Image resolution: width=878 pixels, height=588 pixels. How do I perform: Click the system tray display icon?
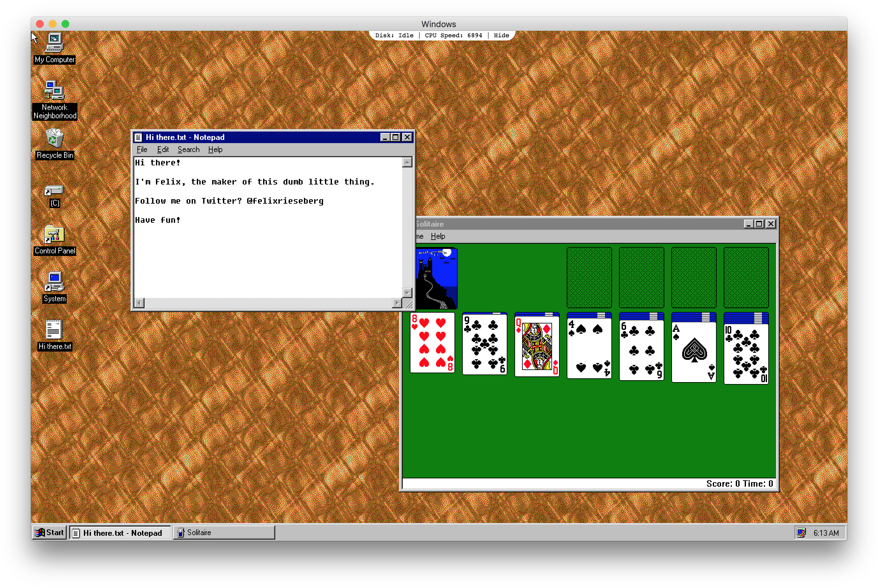pos(801,533)
